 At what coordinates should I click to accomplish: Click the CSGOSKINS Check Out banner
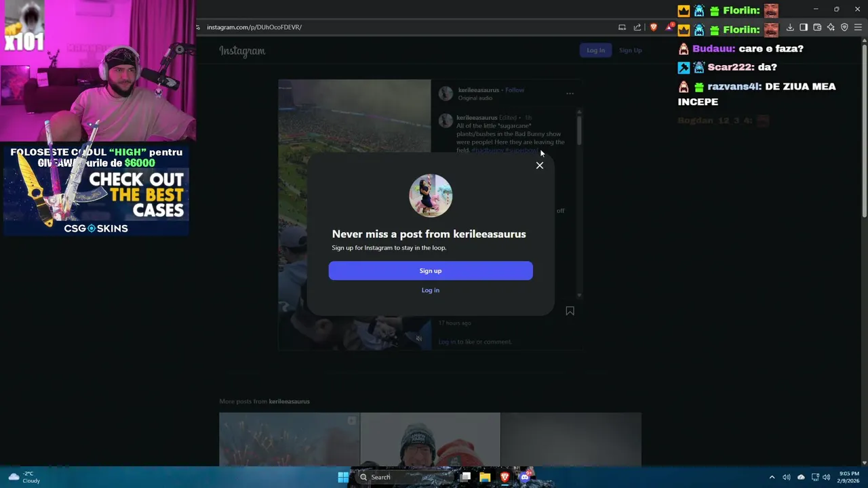[x=96, y=190]
